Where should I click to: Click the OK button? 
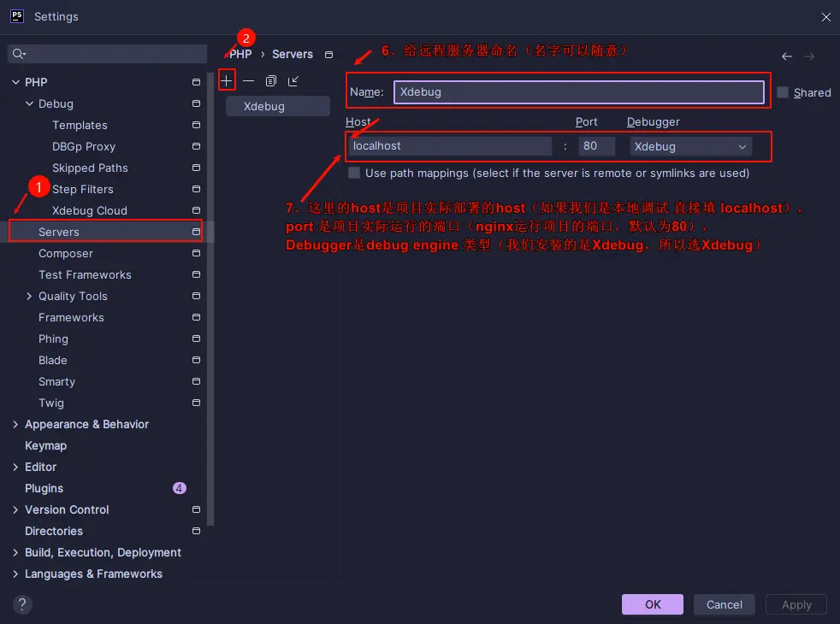coord(653,604)
